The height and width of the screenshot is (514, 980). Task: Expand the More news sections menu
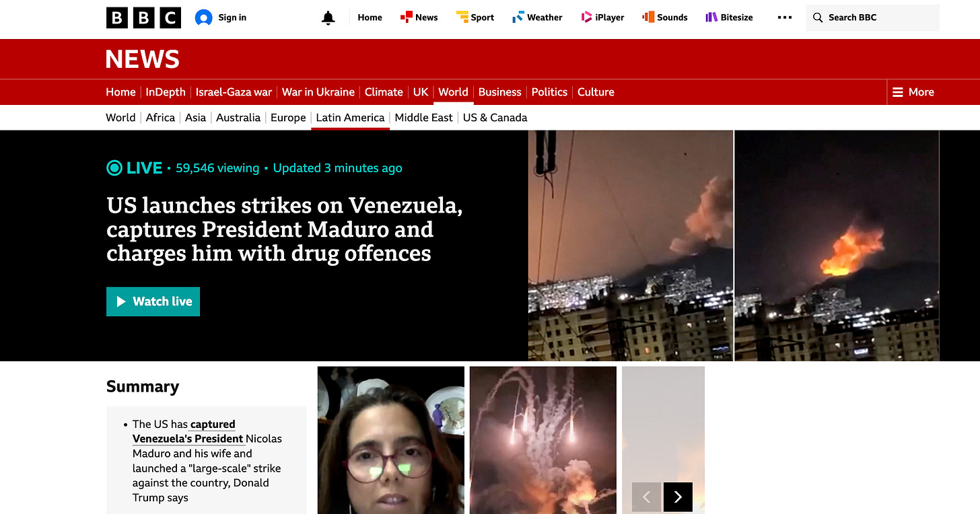pyautogui.click(x=913, y=92)
